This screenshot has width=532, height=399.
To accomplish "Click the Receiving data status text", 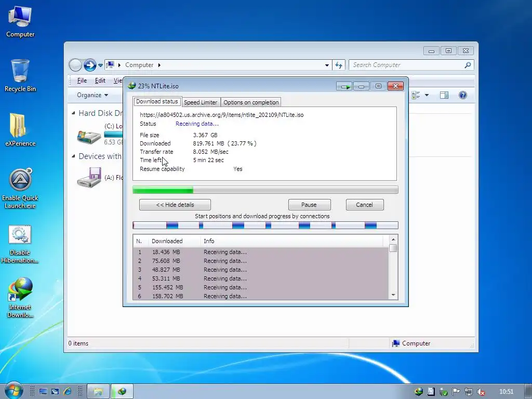I will pos(197,124).
